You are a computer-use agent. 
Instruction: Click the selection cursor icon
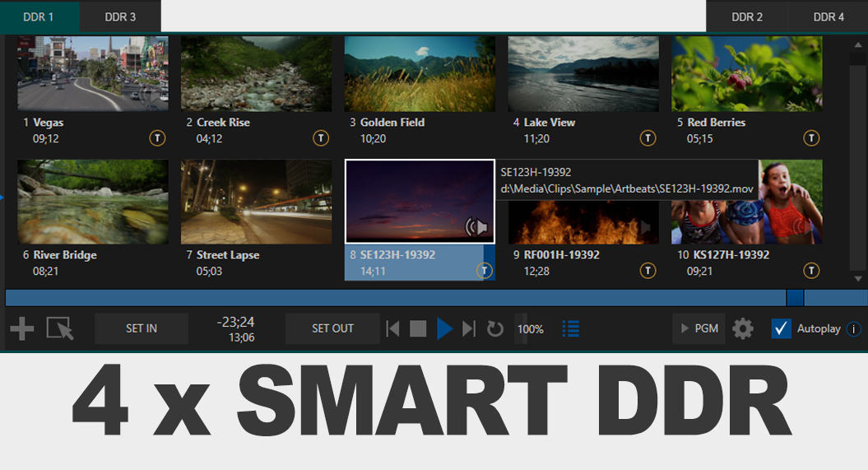click(x=60, y=329)
